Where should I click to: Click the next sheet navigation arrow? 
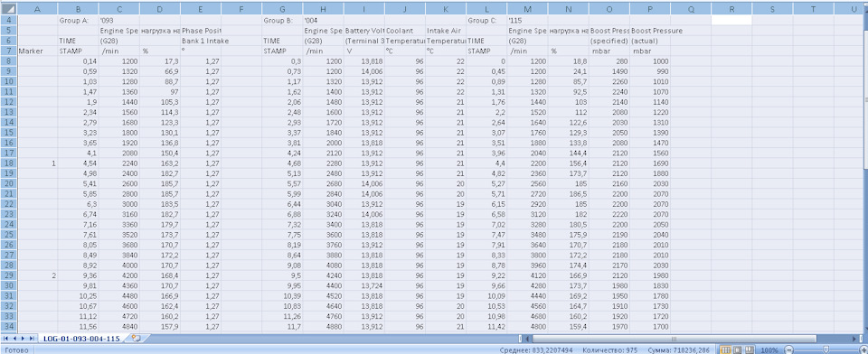coord(22,338)
